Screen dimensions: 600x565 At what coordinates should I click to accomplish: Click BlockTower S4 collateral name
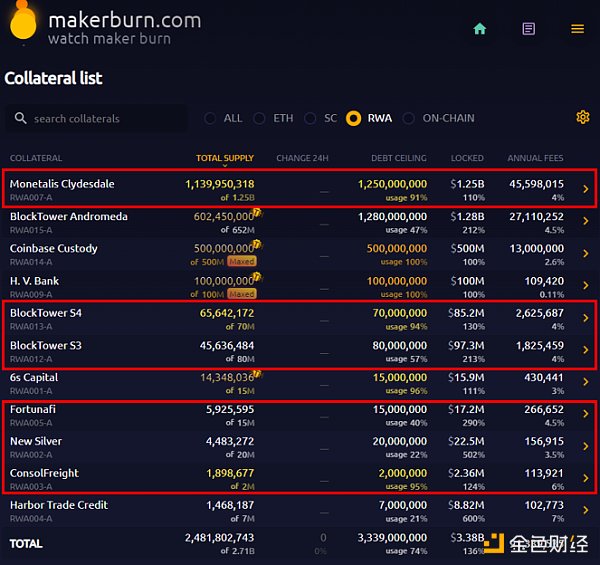coord(46,313)
